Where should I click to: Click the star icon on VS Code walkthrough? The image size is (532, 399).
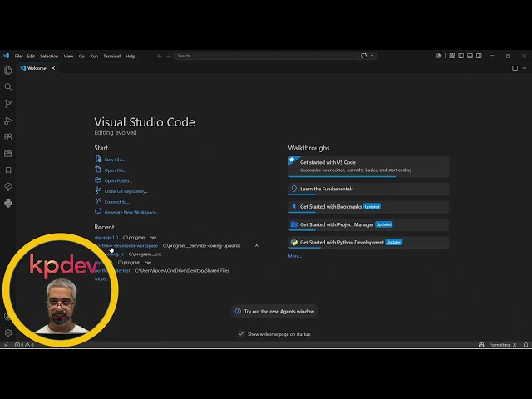pos(292,160)
